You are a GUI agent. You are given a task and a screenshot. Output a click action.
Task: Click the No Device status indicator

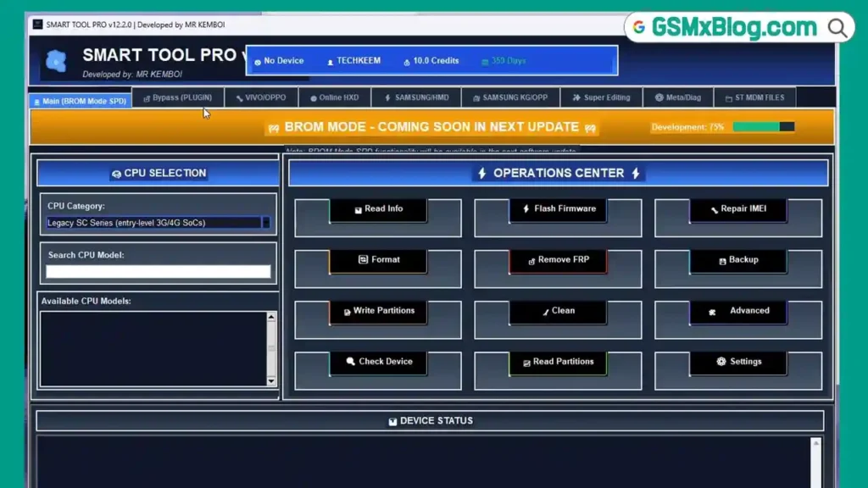click(279, 61)
